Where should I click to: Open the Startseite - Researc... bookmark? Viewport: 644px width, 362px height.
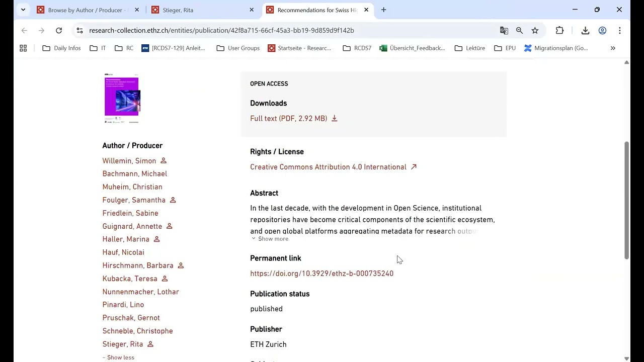coord(299,48)
